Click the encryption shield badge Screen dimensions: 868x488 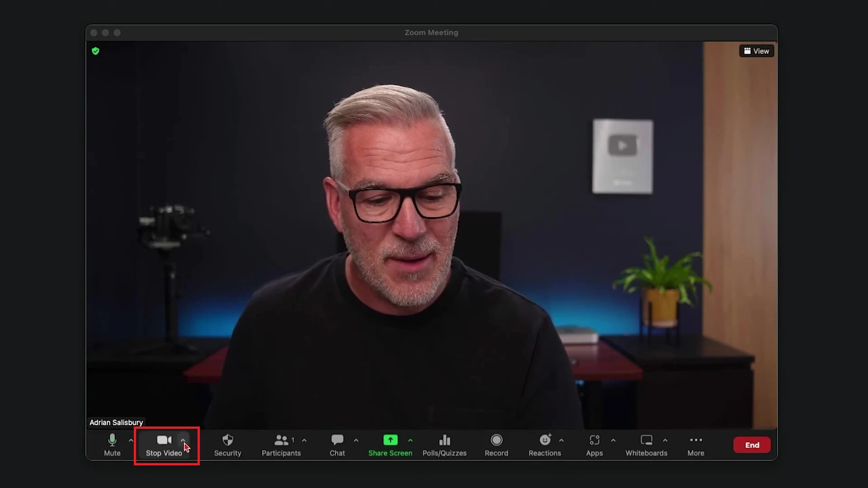[95, 51]
